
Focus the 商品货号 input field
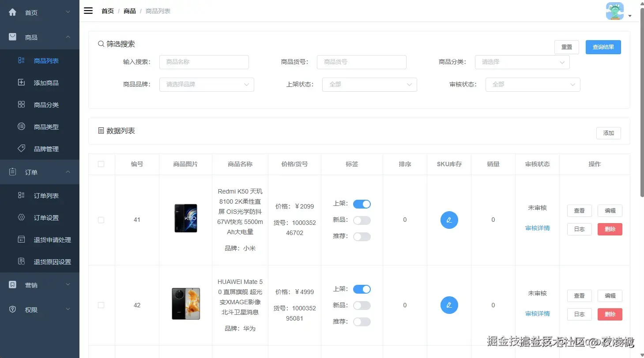[362, 62]
